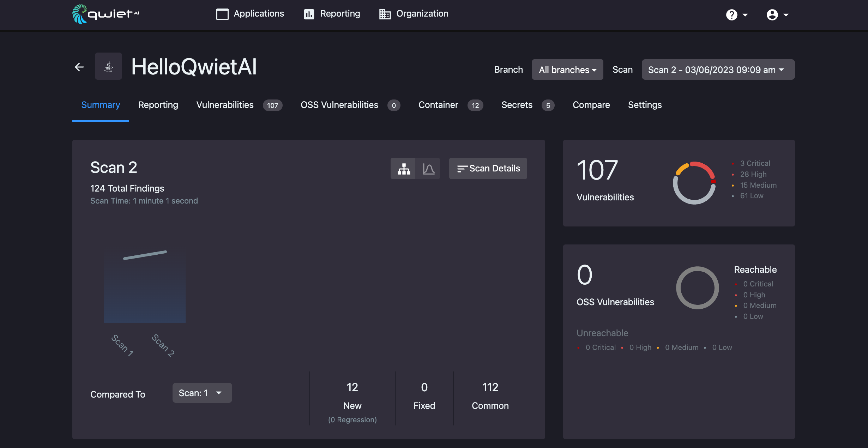Expand the Scan 2 date selector dropdown
This screenshot has width=868, height=448.
coord(718,69)
